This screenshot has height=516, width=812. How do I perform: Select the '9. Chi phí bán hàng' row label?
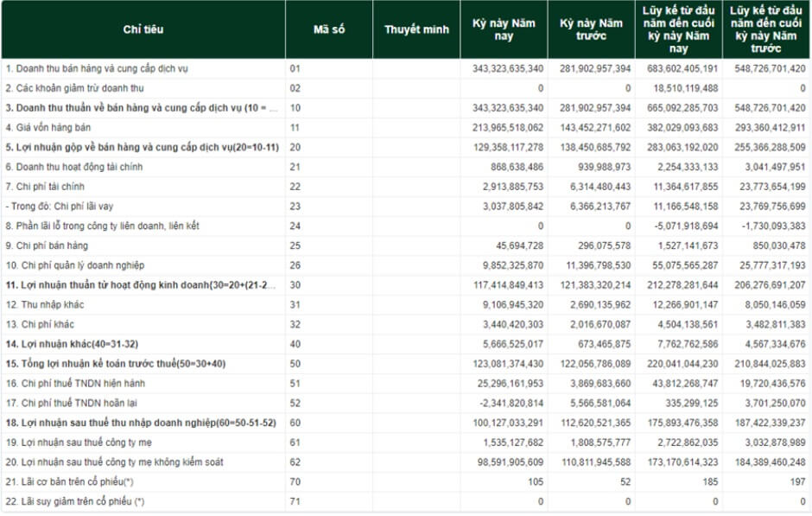pos(48,246)
